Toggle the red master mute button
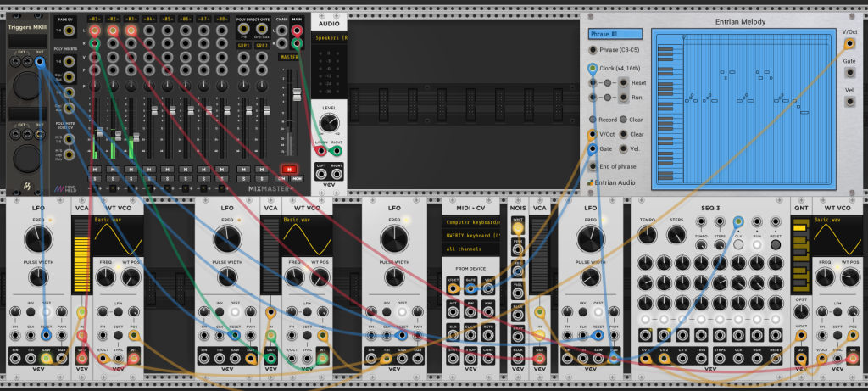868x391 pixels. (x=289, y=169)
